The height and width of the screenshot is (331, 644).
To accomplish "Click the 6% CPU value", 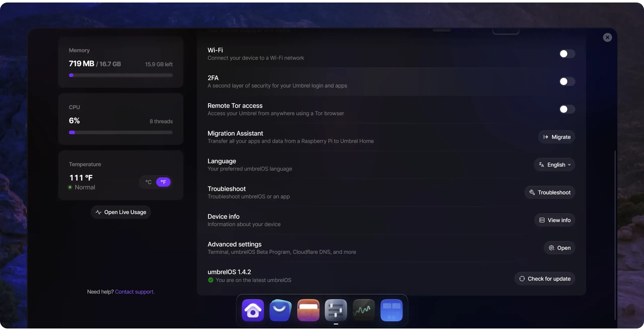I will 74,121.
